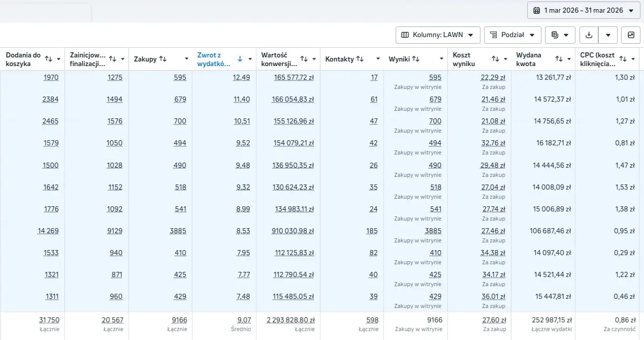Click the spent amount 106 687,46 zł
The image size is (644, 340).
pos(550,231)
